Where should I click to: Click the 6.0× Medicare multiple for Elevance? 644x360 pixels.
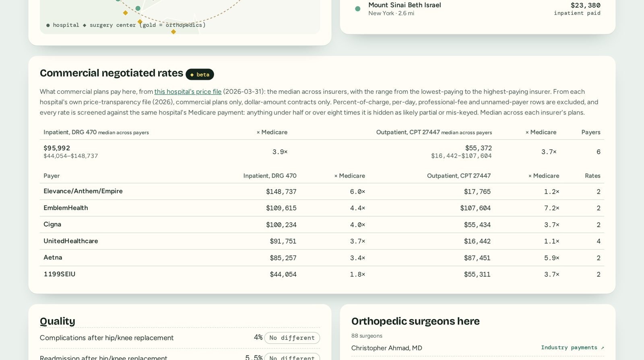[x=357, y=192]
